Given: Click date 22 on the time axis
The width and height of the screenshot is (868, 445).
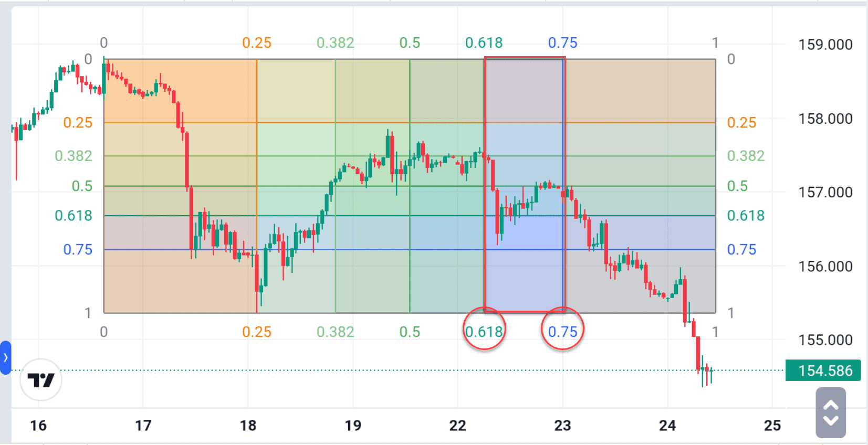Looking at the screenshot, I should point(457,425).
